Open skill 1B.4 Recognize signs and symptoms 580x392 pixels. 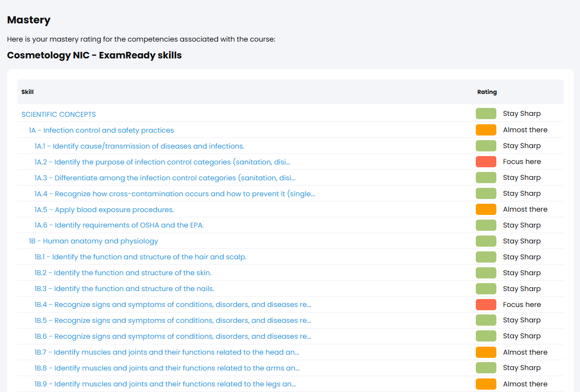point(173,305)
